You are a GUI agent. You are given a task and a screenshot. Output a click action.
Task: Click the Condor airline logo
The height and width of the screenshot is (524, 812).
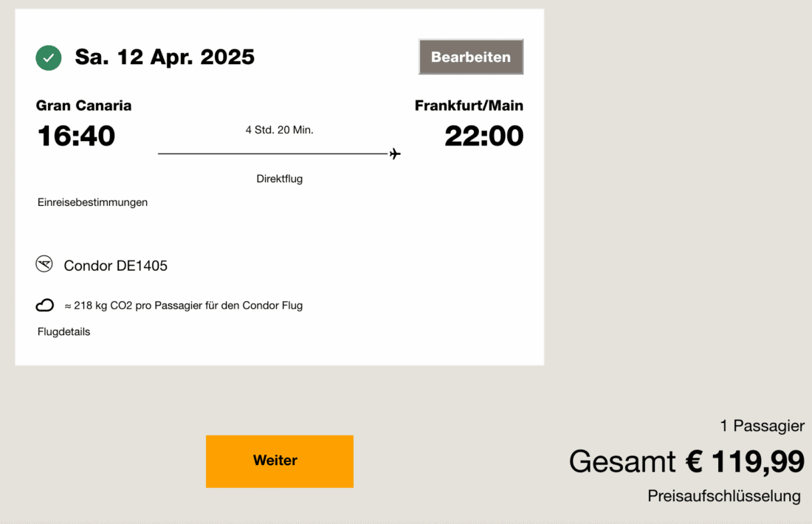(x=44, y=264)
